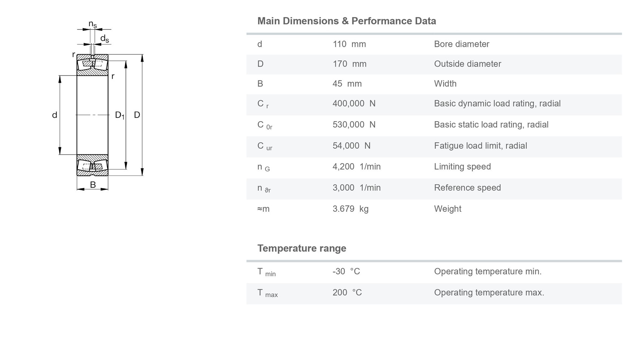
Task: Click the 170 mm Outside diameter value
Action: [349, 64]
